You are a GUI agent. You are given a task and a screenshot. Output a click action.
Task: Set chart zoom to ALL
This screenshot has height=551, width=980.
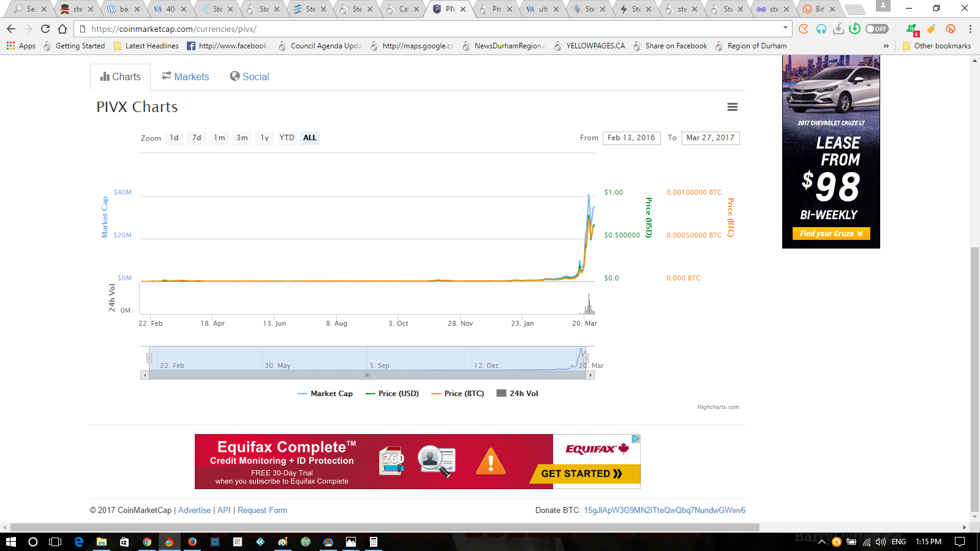pos(310,138)
